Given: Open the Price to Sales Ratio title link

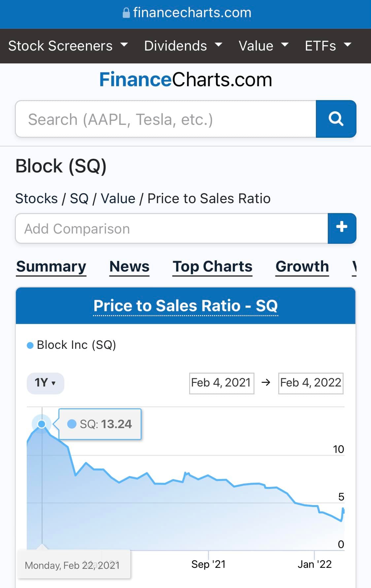Looking at the screenshot, I should coord(185,306).
